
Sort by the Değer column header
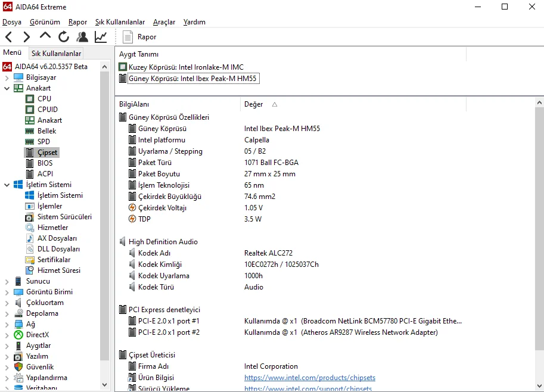254,104
